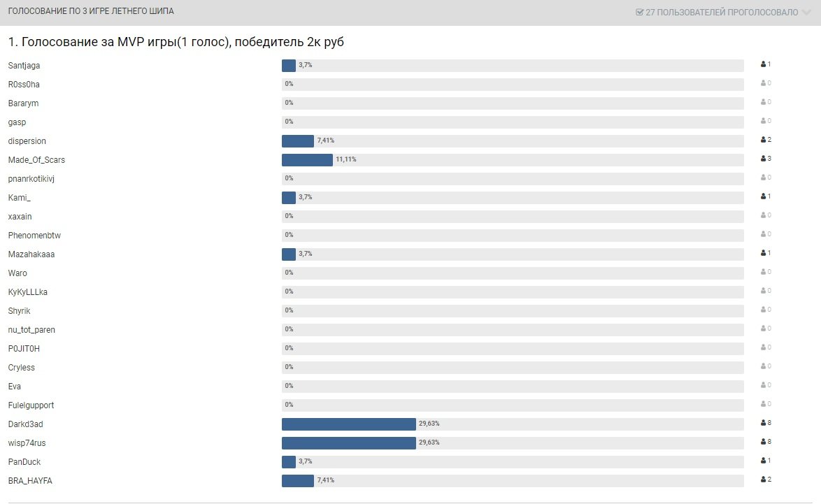Click the voter icon for Darkd3ad
The width and height of the screenshot is (821, 504).
click(x=764, y=423)
